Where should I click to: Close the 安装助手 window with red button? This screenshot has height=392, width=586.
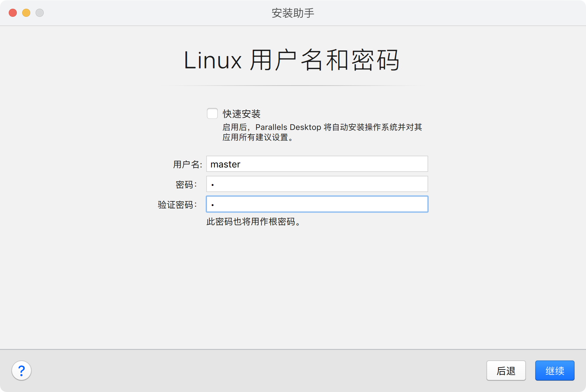13,13
